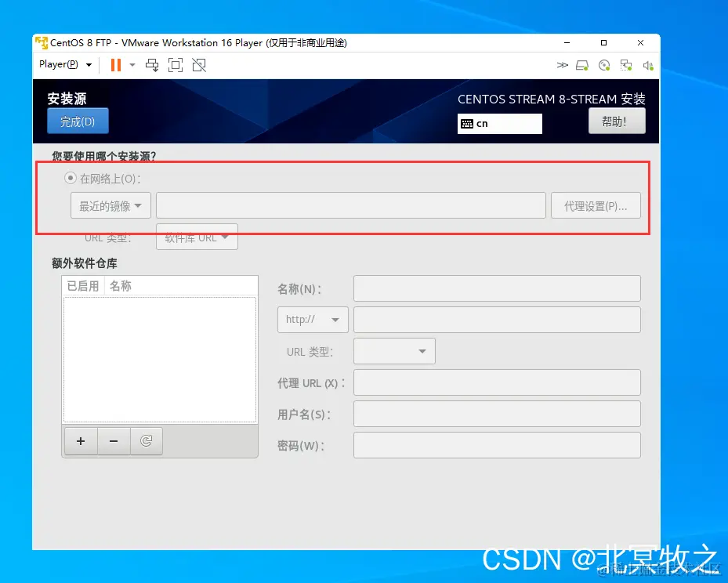The width and height of the screenshot is (728, 583).
Task: Click the VMware Player logo in the title bar
Action: tap(42, 42)
